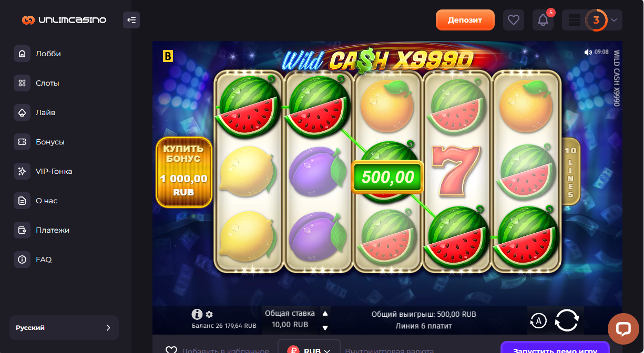Mute the game sound speaker icon
The height and width of the screenshot is (353, 644).
(588, 52)
